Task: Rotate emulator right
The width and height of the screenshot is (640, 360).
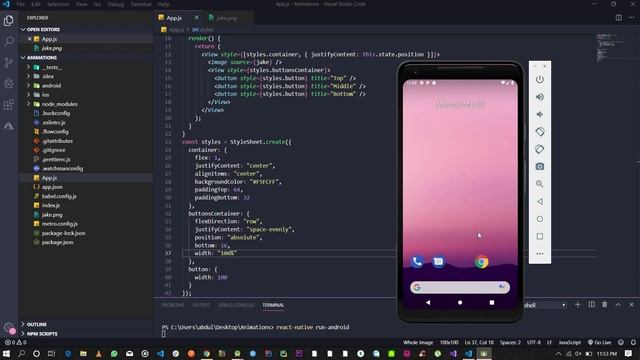Action: point(540,149)
